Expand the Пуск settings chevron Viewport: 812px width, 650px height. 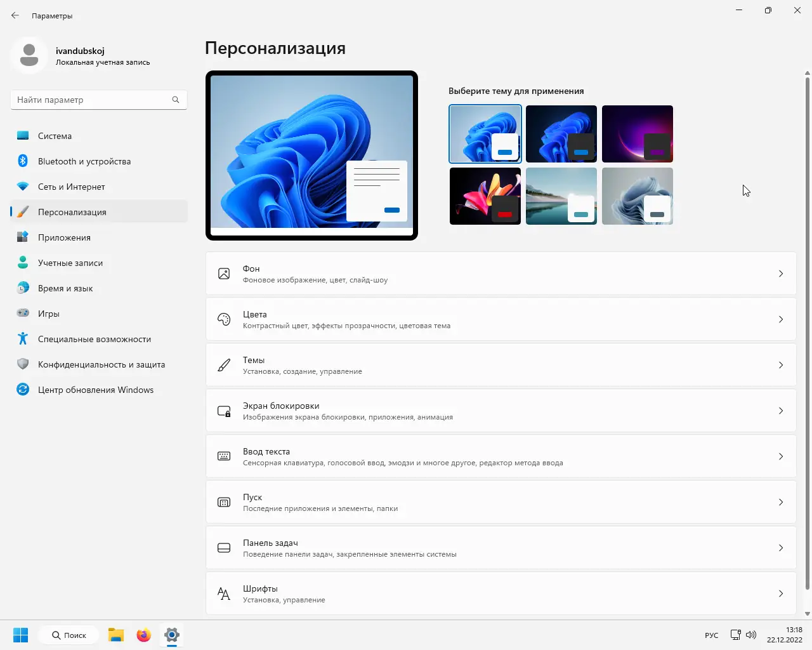click(781, 502)
